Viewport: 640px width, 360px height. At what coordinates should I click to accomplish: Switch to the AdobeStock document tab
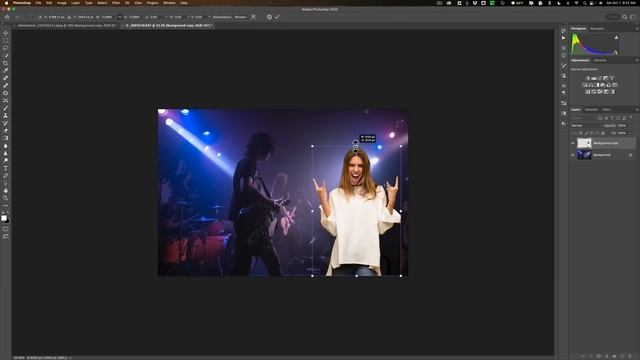coord(66,25)
